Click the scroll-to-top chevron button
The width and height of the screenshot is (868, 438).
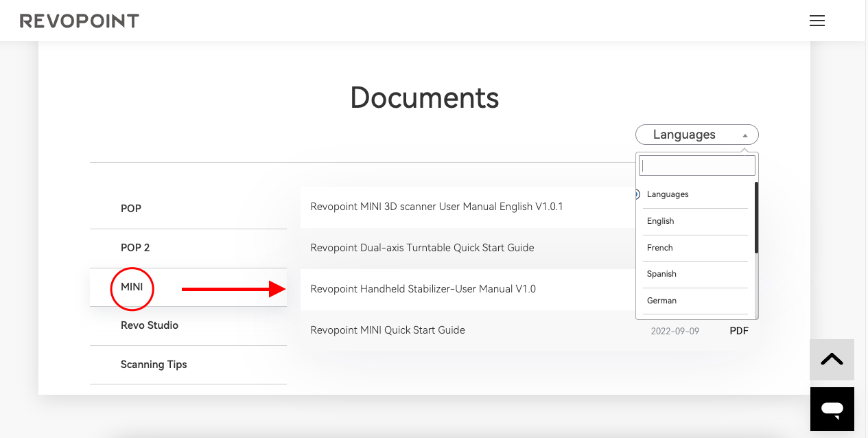832,360
